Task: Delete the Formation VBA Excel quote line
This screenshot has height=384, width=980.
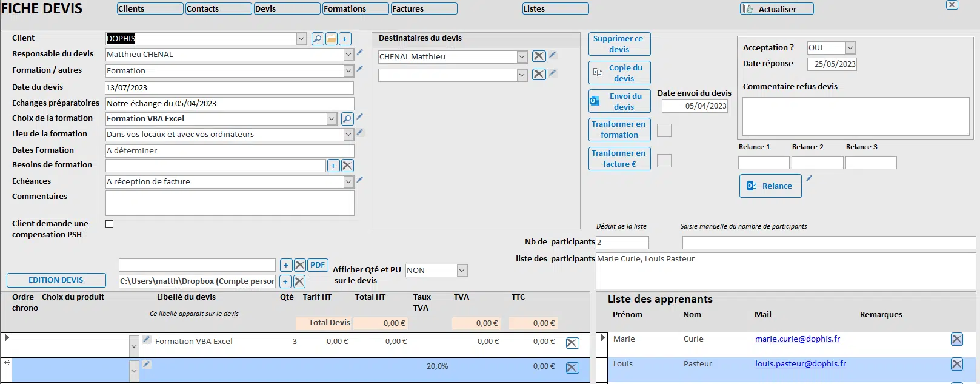Action: [x=572, y=343]
